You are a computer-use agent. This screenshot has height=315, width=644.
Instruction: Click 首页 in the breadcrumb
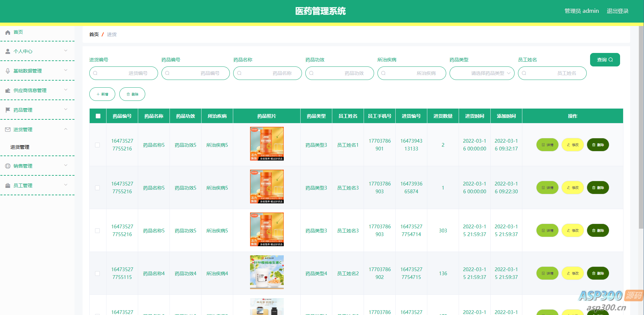[94, 34]
